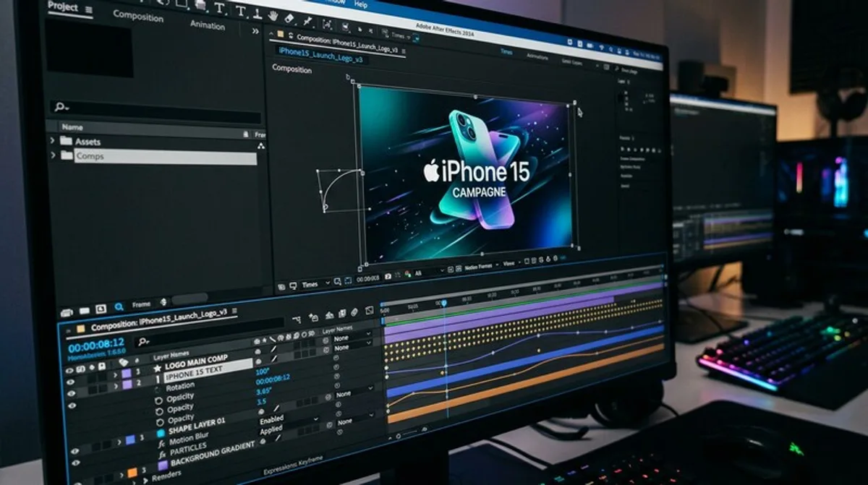Image resolution: width=868 pixels, height=485 pixels.
Task: Select the Eraser tool in the toolbar
Action: [289, 18]
